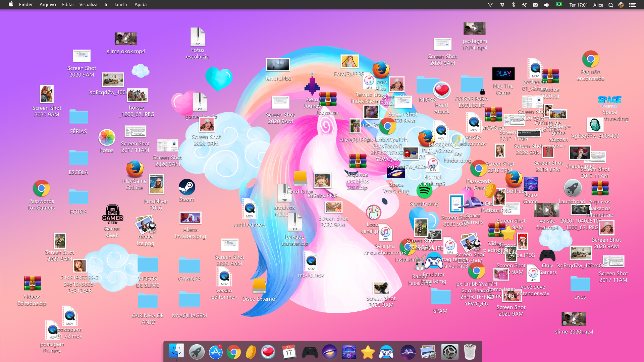Image resolution: width=644 pixels, height=362 pixels.
Task: Select the EuBaby.PNG photo thumbnail
Action: pyautogui.click(x=322, y=181)
